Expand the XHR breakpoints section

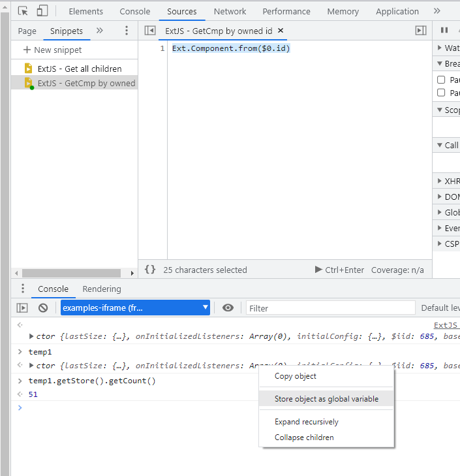coord(439,181)
